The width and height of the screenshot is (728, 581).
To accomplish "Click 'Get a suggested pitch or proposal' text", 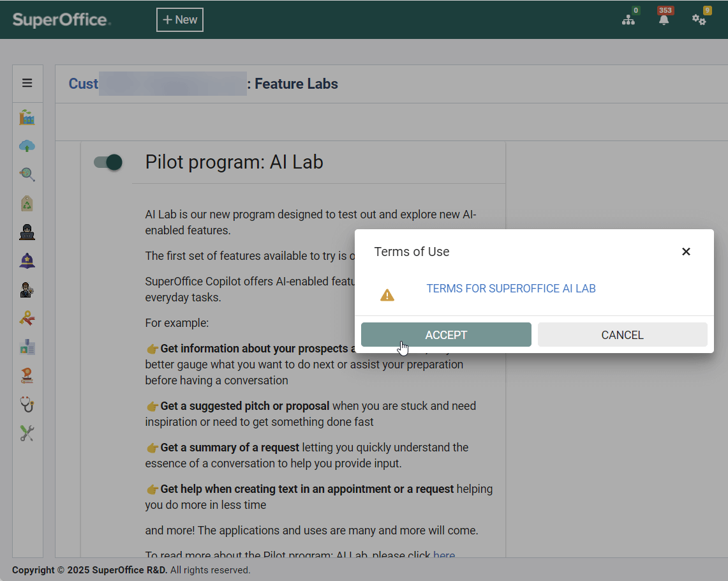I will pyautogui.click(x=244, y=406).
